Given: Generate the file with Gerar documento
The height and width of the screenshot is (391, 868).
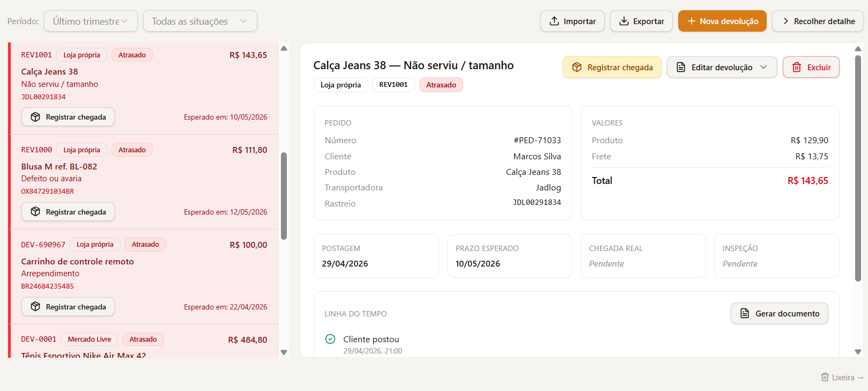Looking at the screenshot, I should (x=780, y=313).
